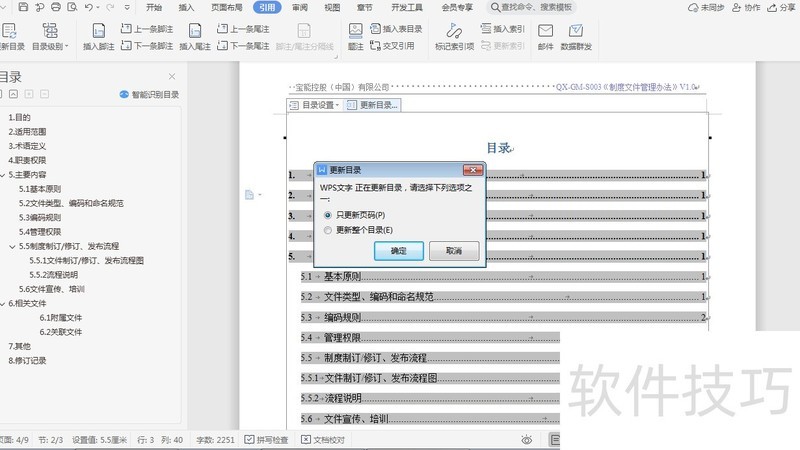Image resolution: width=800 pixels, height=450 pixels.
Task: Click the page-side document icon near line 2
Action: [249, 194]
